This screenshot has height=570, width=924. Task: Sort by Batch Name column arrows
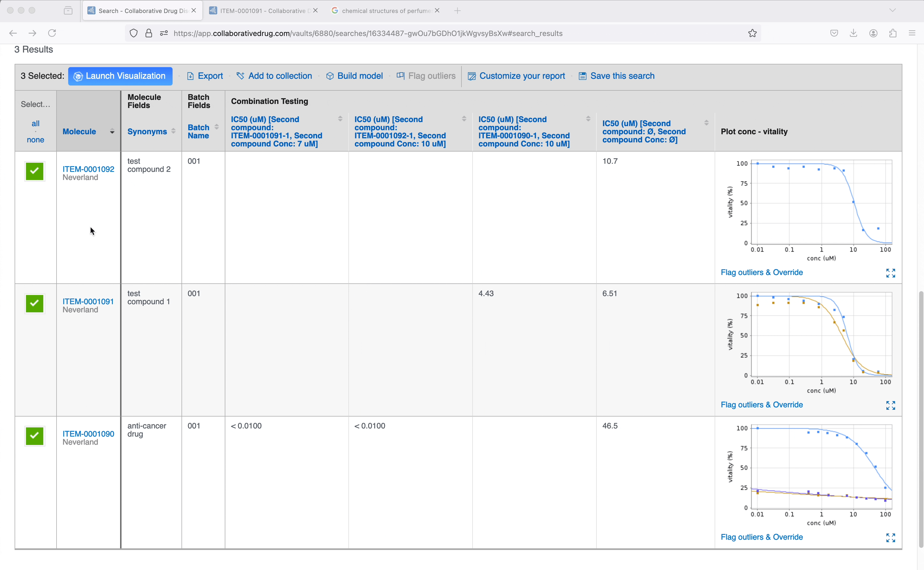coord(217,127)
